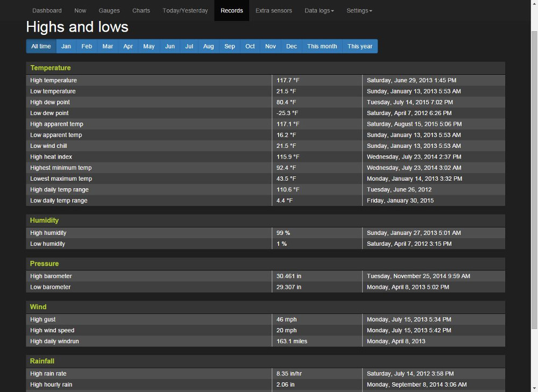Expand the Settings dropdown
The height and width of the screenshot is (392, 538).
tap(359, 11)
